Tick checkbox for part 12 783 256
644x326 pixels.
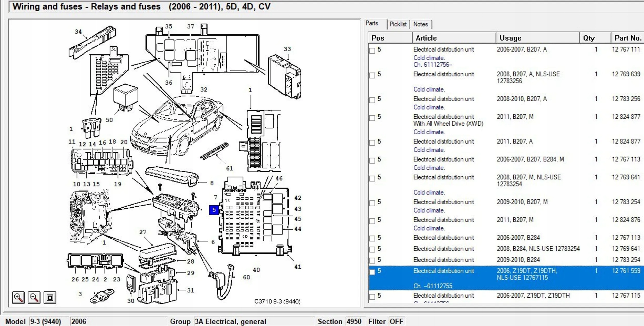pos(372,100)
